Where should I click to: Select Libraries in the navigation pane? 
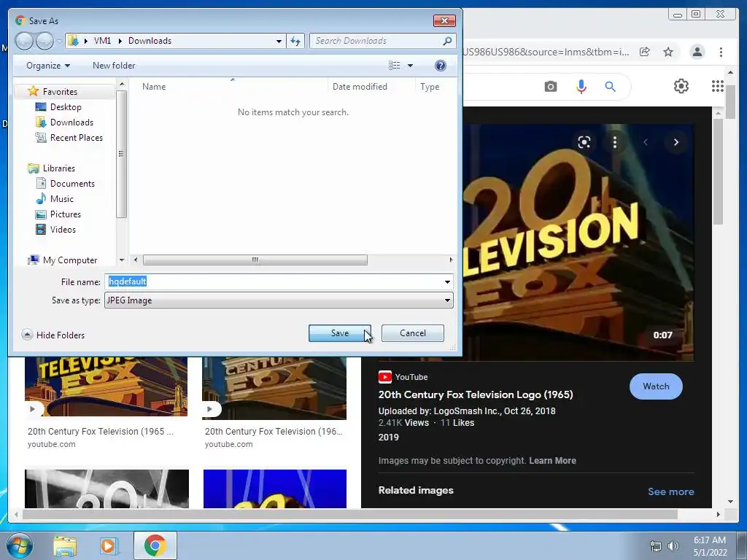(x=58, y=168)
